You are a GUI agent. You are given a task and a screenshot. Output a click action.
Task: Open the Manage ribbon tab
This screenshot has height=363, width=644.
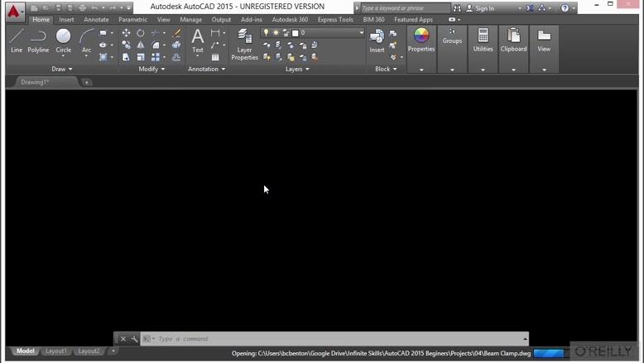pos(190,19)
